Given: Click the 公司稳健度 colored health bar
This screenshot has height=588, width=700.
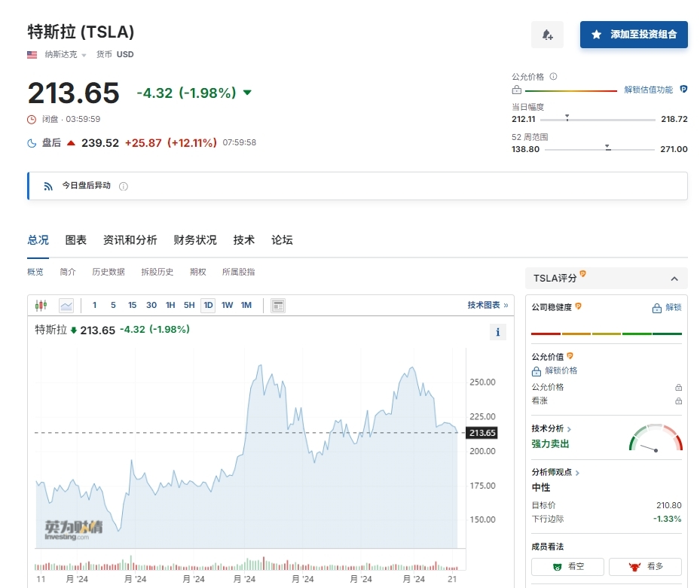Looking at the screenshot, I should (x=606, y=334).
